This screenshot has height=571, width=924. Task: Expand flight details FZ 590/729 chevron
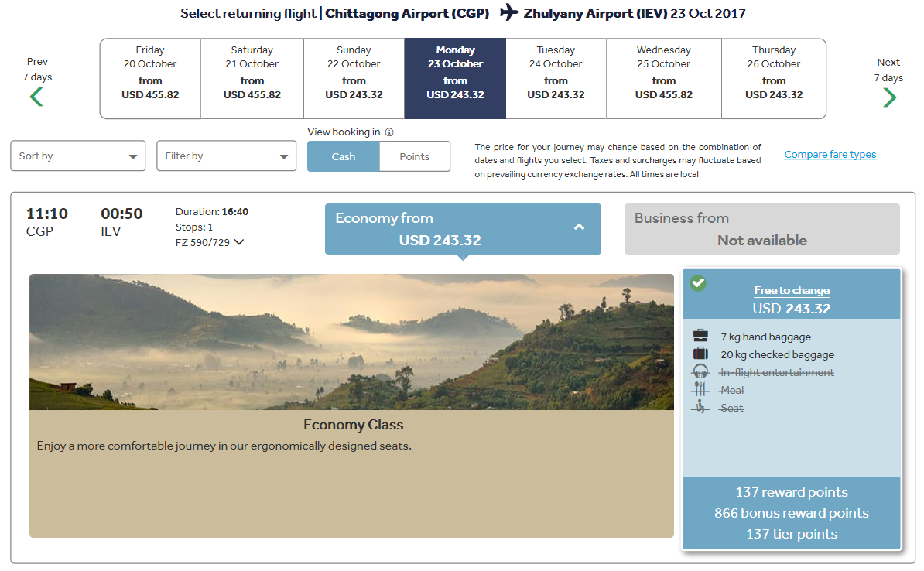click(238, 241)
